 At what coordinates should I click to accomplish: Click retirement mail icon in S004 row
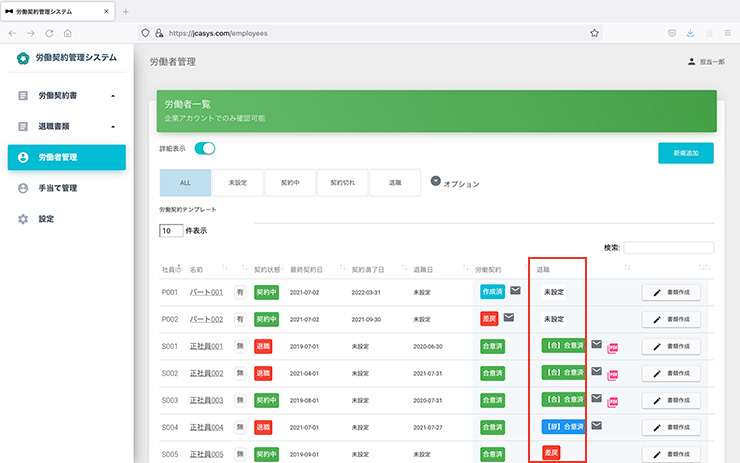(597, 425)
